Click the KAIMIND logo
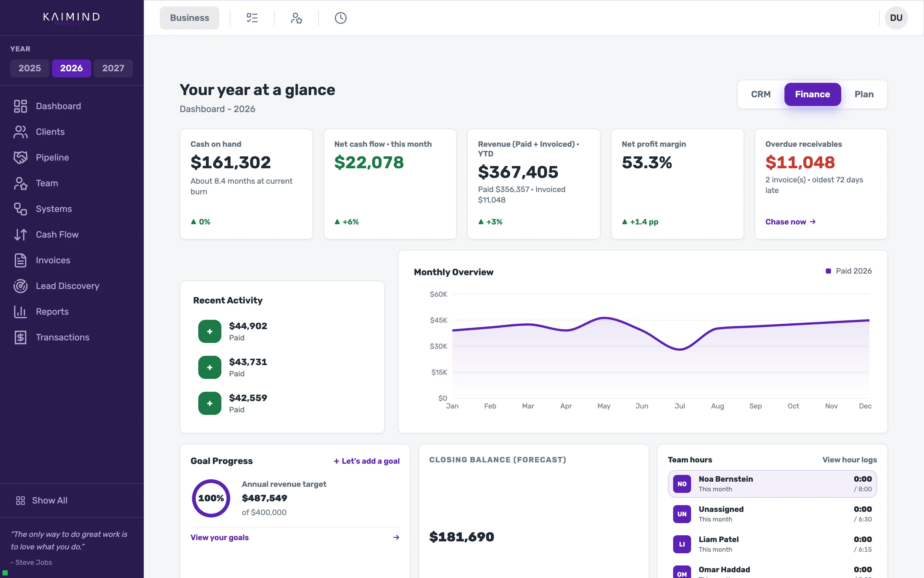The image size is (924, 578). tap(72, 18)
